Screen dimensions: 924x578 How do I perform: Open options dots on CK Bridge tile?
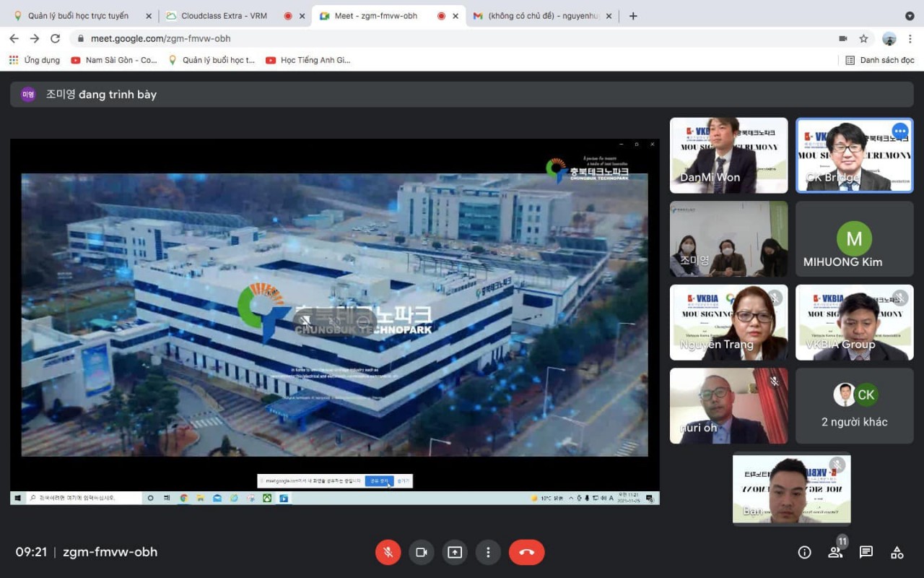tap(899, 131)
